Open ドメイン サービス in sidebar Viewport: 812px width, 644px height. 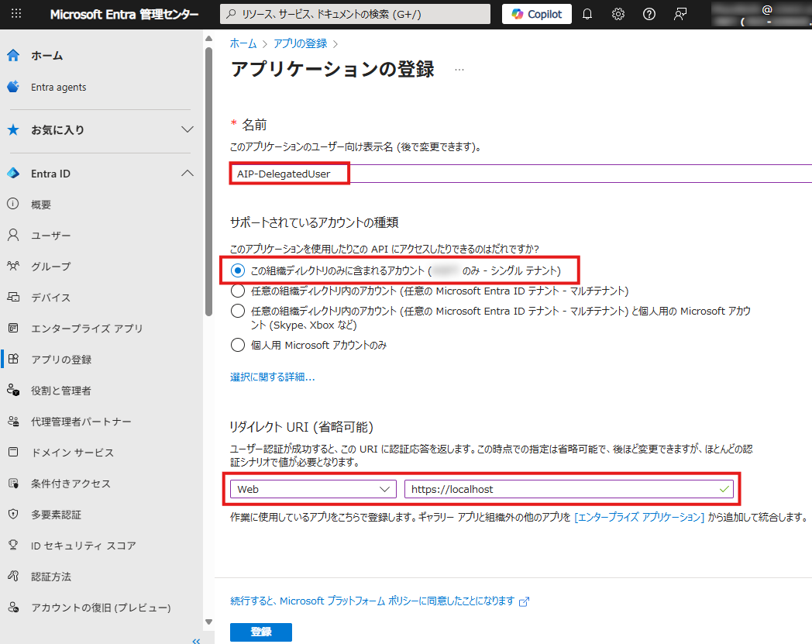[x=72, y=453]
